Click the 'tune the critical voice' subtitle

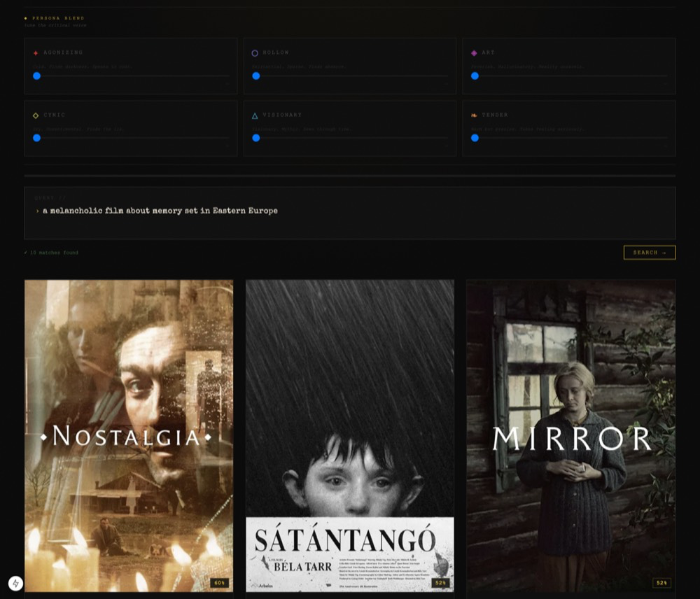click(x=55, y=25)
